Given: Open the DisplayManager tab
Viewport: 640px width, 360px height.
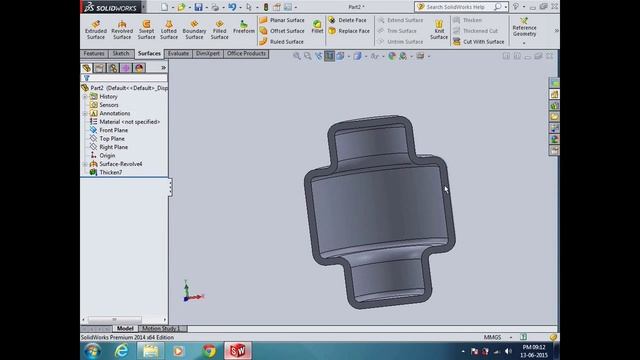Looking at the screenshot, I should tap(139, 68).
